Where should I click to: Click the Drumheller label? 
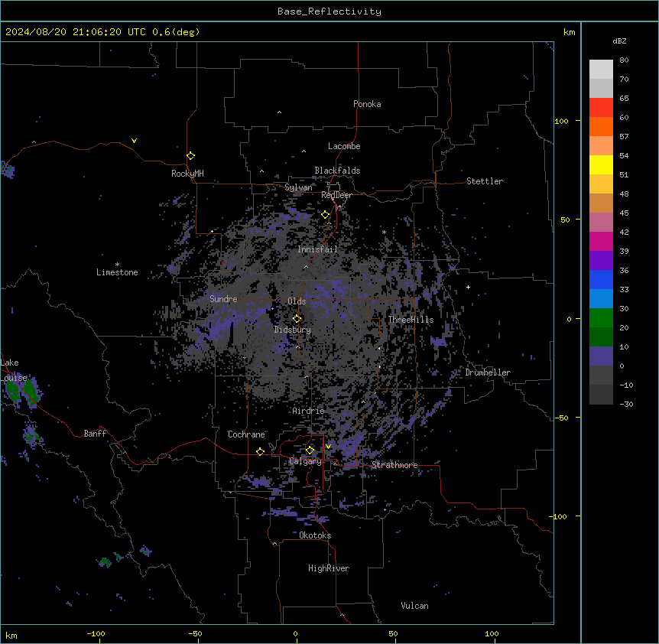pyautogui.click(x=488, y=372)
